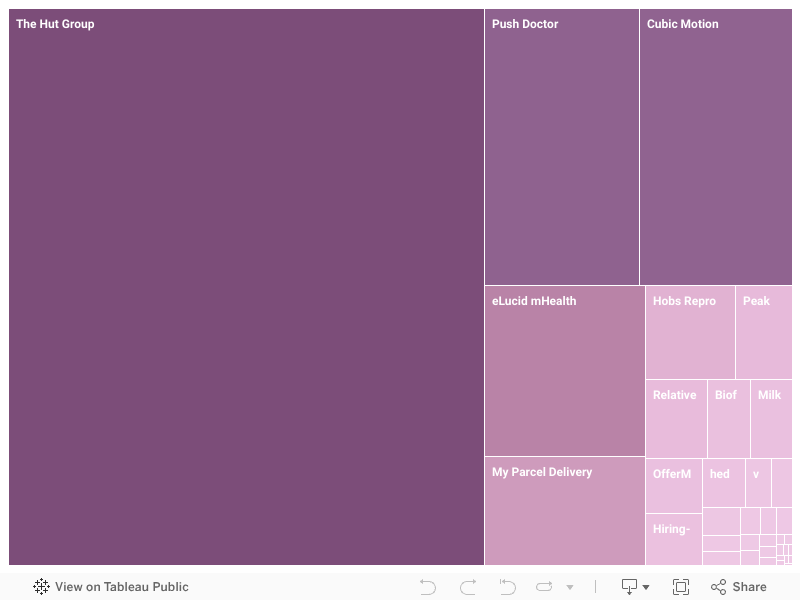Screen dimensions: 800x600
Task: Click the Undo arrow icon
Action: 428,587
